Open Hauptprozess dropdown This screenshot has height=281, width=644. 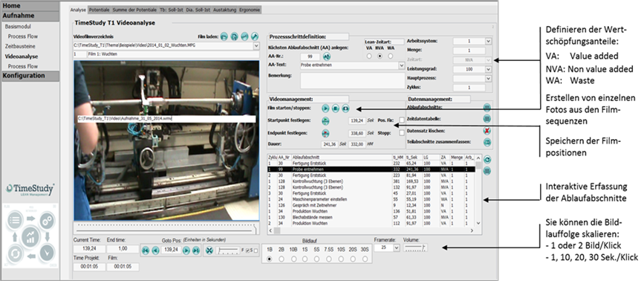pyautogui.click(x=488, y=78)
